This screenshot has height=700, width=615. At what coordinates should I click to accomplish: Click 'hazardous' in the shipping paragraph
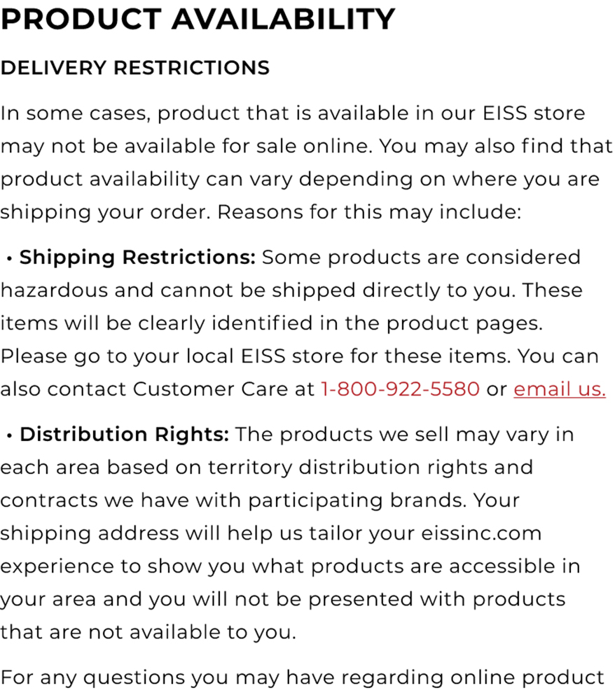[x=54, y=290]
